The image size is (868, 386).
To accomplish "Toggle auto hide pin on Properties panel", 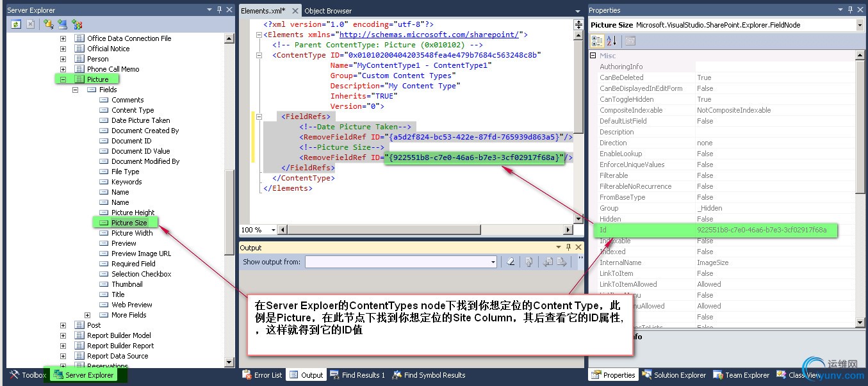I will point(849,10).
